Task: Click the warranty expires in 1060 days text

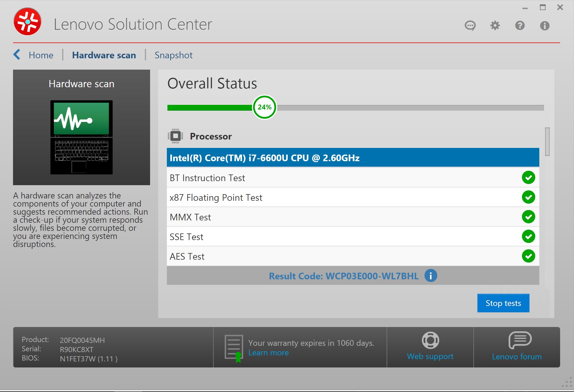Action: tap(311, 343)
